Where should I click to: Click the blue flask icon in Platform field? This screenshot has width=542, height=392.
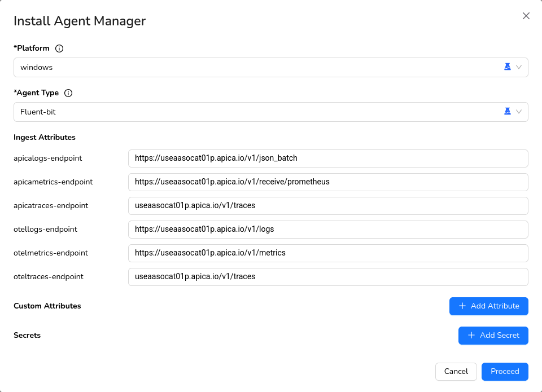(507, 67)
